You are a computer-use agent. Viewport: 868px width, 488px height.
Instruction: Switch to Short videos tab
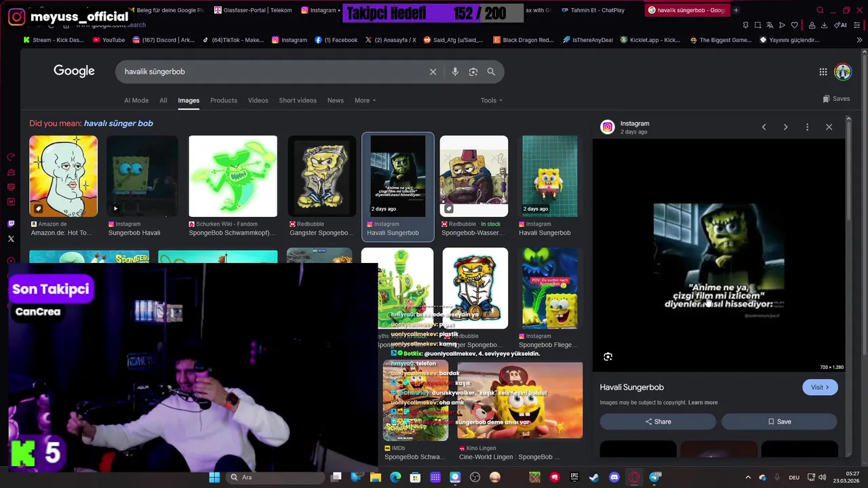pos(298,100)
